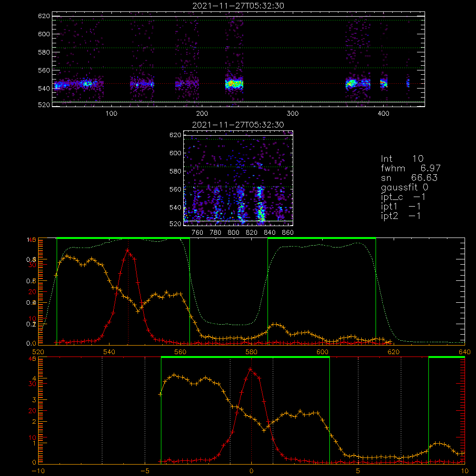This screenshot has width=476, height=476.
Task: Click x-axis label 780 under middle spectrogram
Action: pyautogui.click(x=216, y=233)
